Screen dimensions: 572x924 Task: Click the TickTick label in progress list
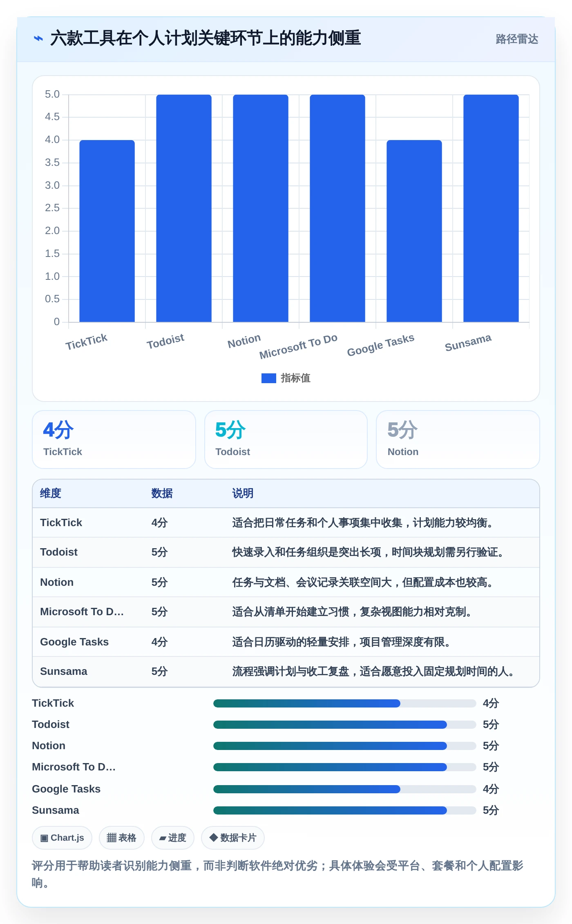click(53, 703)
